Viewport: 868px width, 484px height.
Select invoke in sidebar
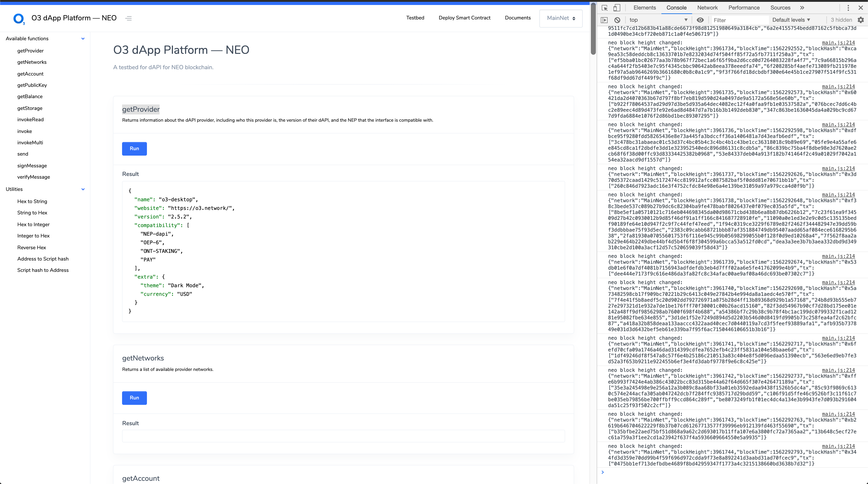pyautogui.click(x=25, y=131)
